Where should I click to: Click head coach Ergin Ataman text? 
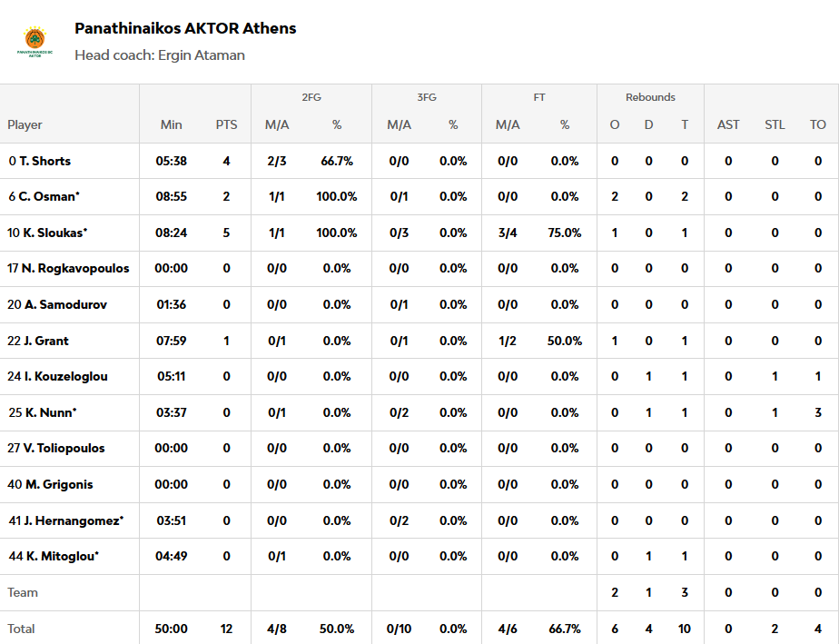click(160, 54)
